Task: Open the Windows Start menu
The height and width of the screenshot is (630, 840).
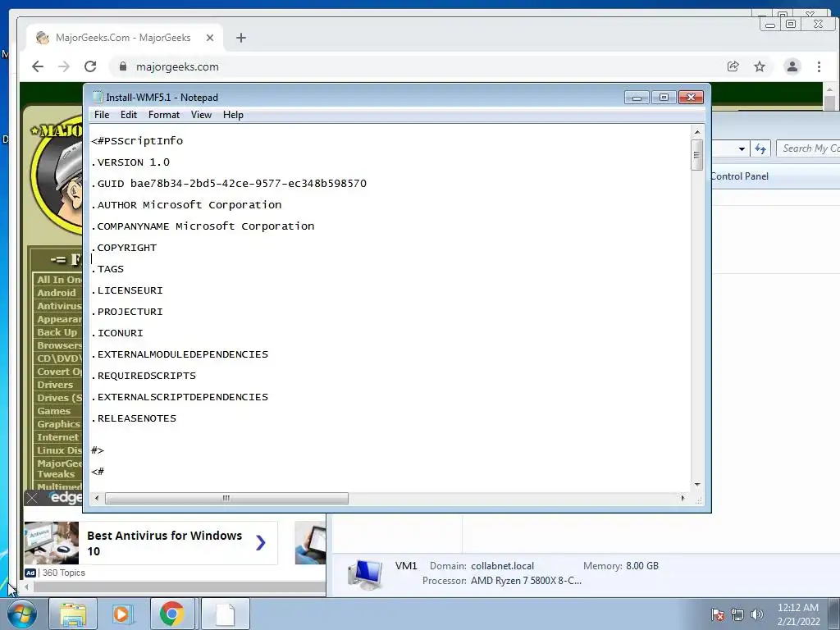Action: [21, 614]
